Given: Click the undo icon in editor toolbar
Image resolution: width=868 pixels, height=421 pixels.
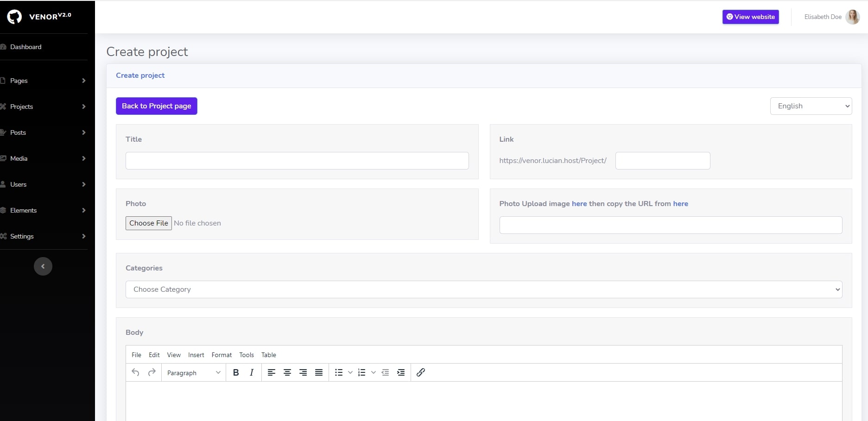Looking at the screenshot, I should [135, 372].
